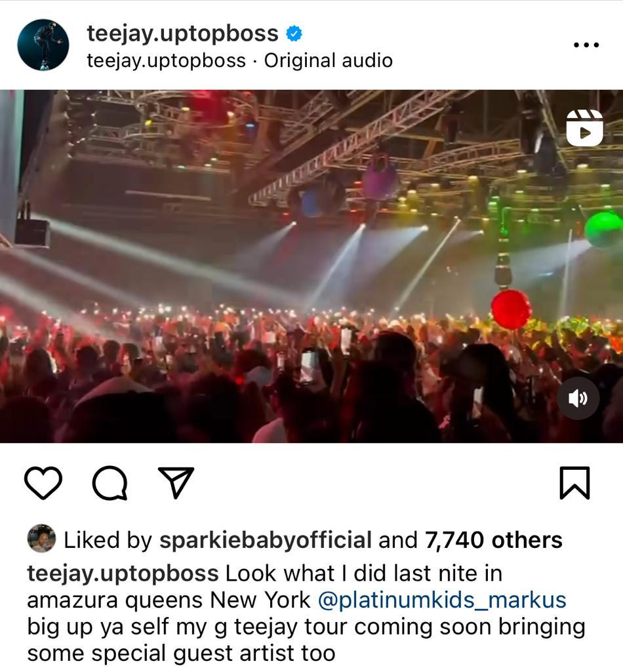Tap the red balloon in the video
This screenshot has width=623, height=672.
click(x=512, y=310)
